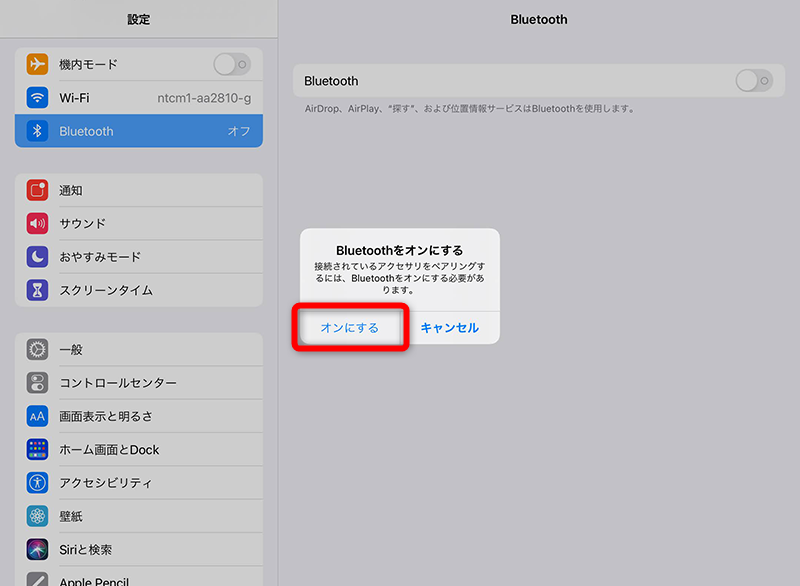Tap the Bluetoothをオンにする dialog title
Screen dimensions: 800x586
399,250
